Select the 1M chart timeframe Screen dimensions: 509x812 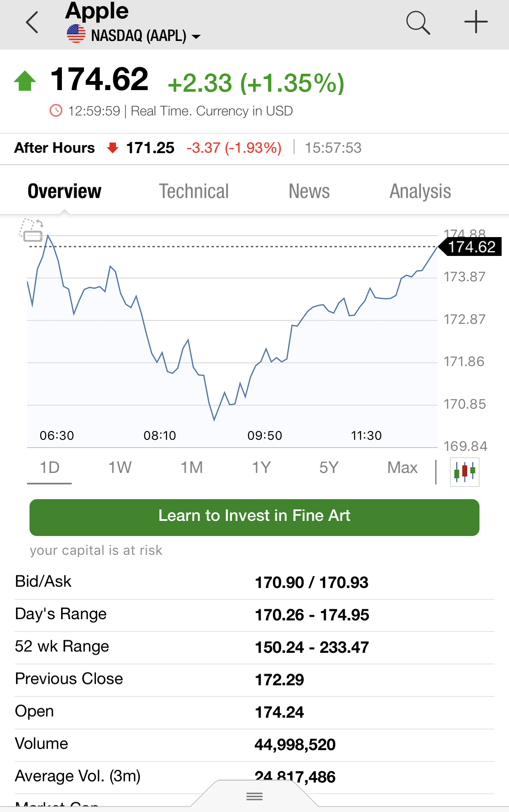pos(192,468)
